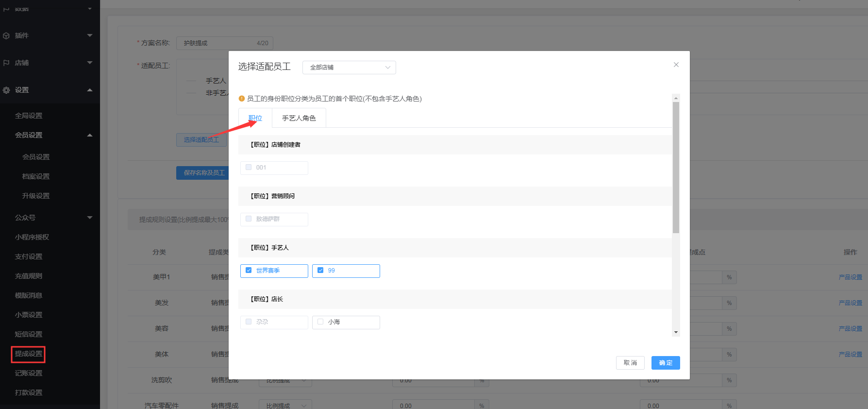Open 打款设置 in sidebar
The height and width of the screenshot is (409, 868).
pos(29,392)
